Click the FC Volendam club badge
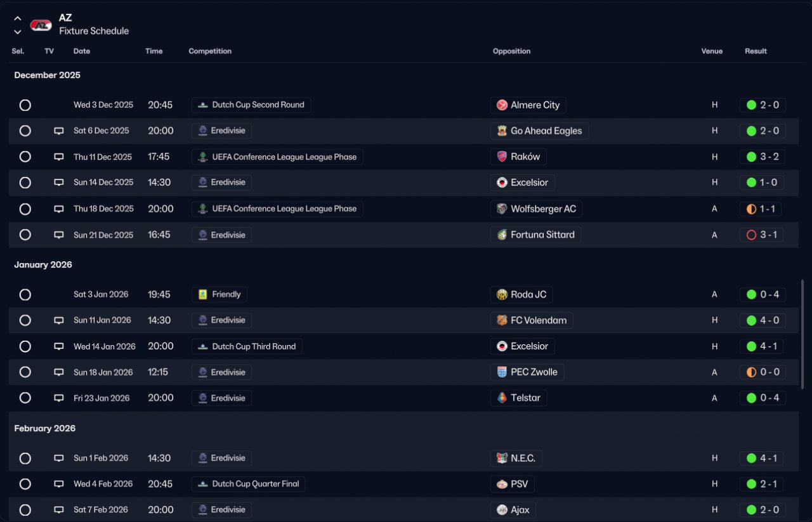812x522 pixels. (x=502, y=320)
